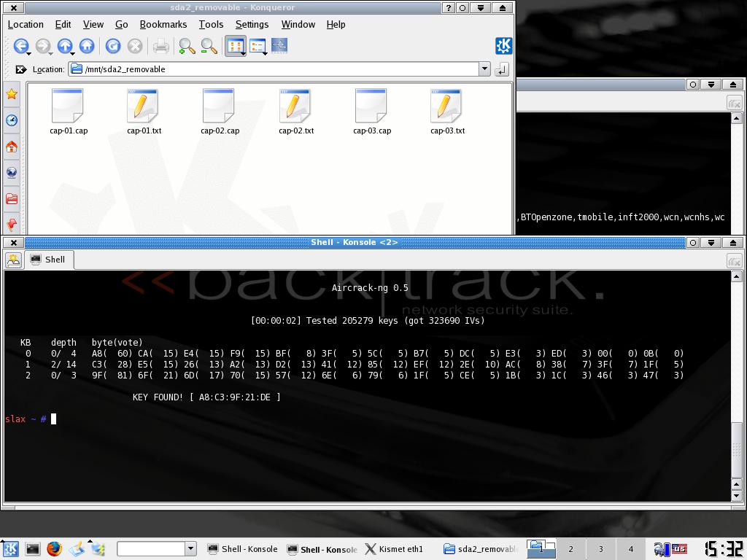Viewport: 747px width, 560px height.
Task: Click the taskbar clock
Action: [723, 548]
